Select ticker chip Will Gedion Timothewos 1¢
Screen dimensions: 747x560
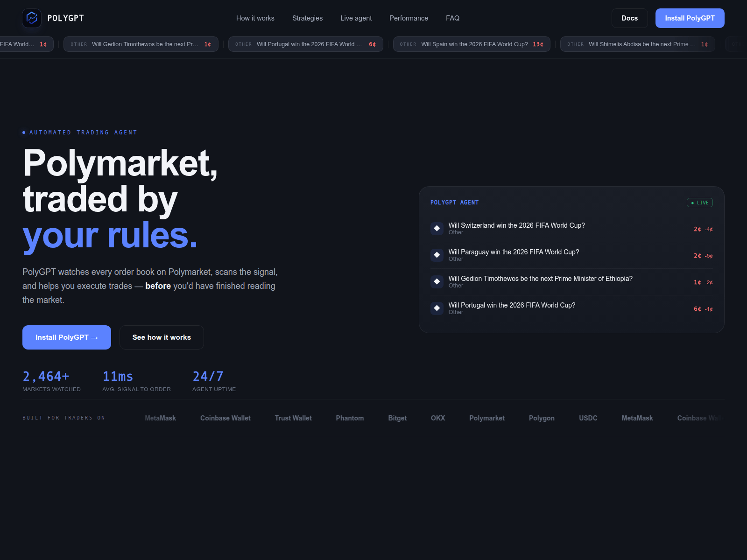tap(141, 44)
